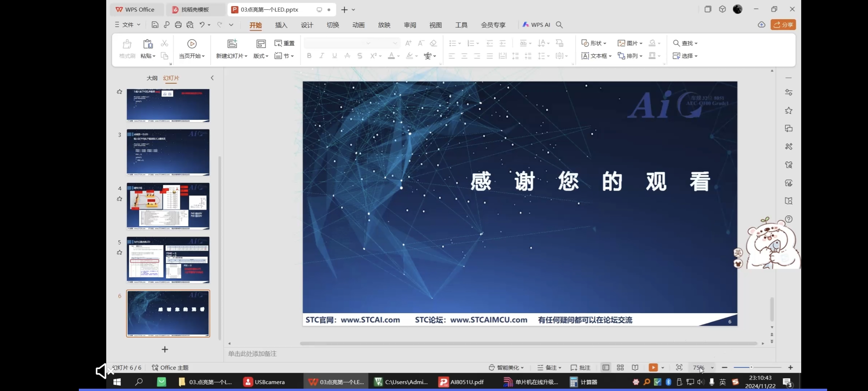This screenshot has width=868, height=391.
Task: Click the WPS AI button
Action: [x=536, y=25]
